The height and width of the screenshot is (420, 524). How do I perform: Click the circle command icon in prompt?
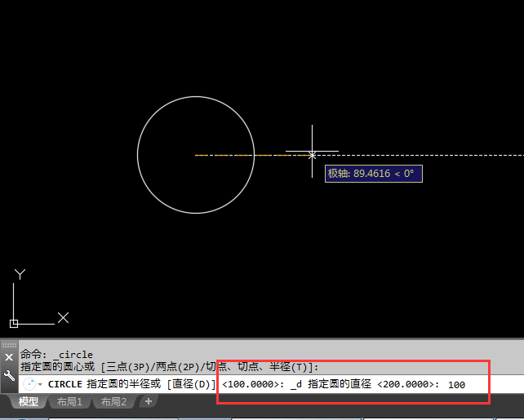point(29,384)
